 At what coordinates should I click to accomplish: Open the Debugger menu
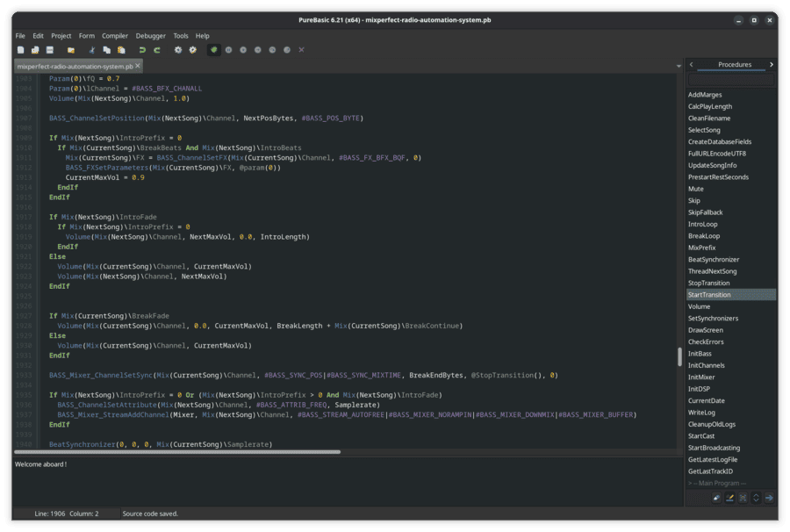point(151,36)
